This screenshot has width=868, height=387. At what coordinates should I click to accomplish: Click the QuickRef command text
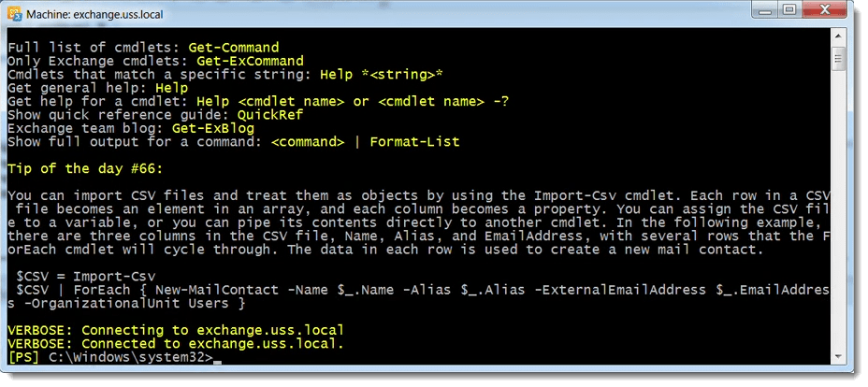tap(270, 115)
